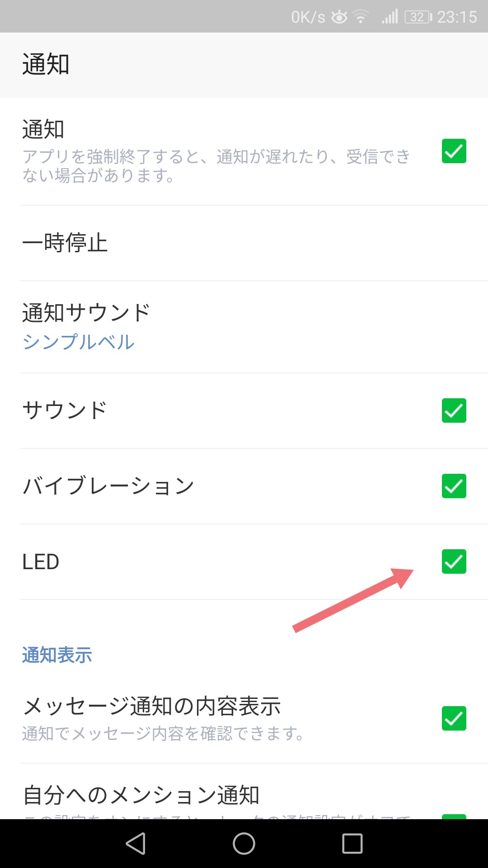Tap the 通知表示 section header
The height and width of the screenshot is (868, 488).
(57, 655)
